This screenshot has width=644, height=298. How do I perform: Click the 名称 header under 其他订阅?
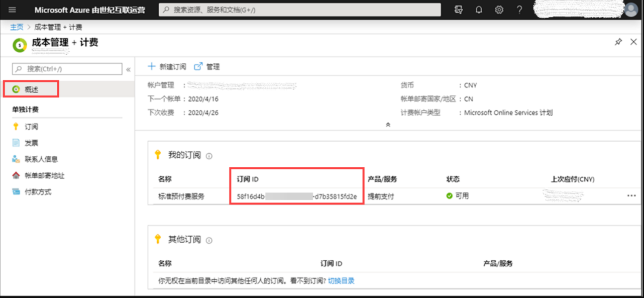165,263
